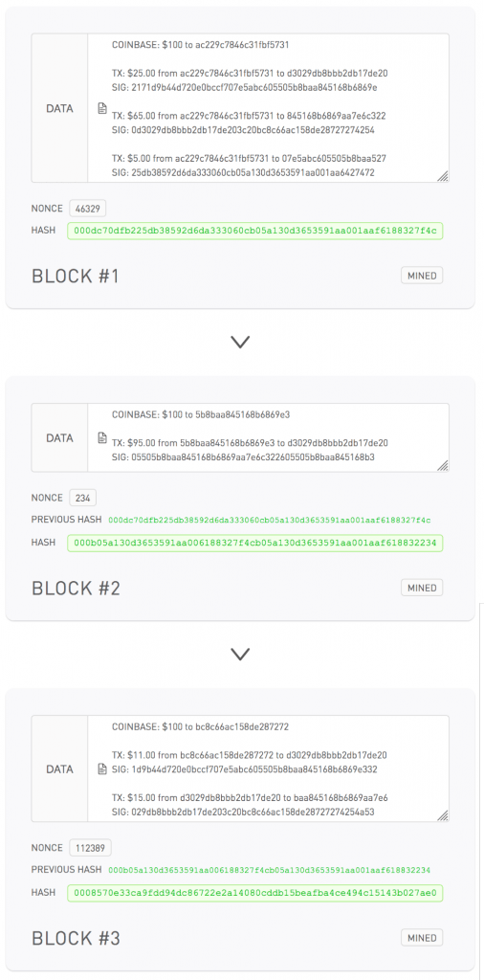Viewport: 484px width, 980px height.
Task: Click the MINED button on Block #1
Action: pyautogui.click(x=422, y=275)
